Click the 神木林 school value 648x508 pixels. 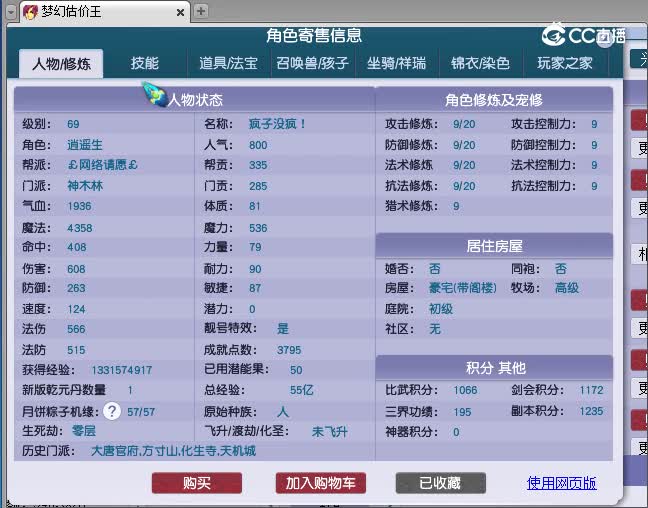point(85,186)
